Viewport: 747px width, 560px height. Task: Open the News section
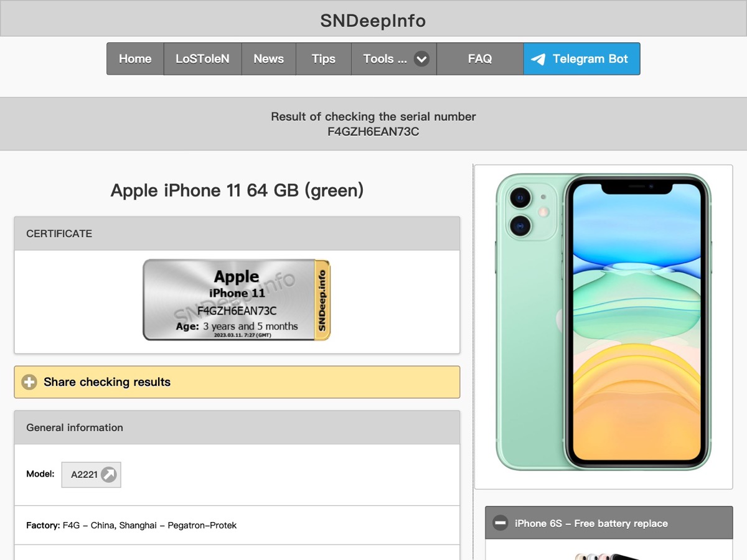(268, 59)
